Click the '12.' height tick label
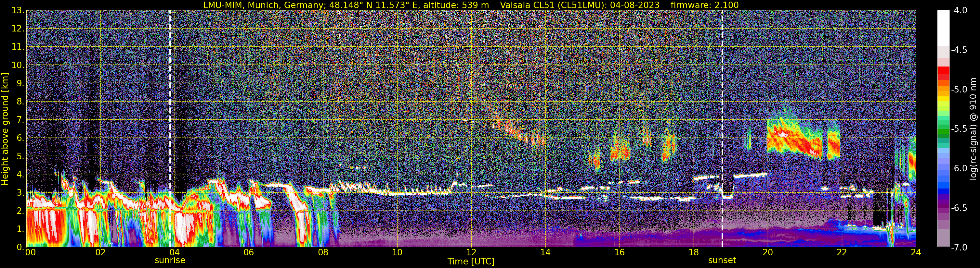 [18, 29]
